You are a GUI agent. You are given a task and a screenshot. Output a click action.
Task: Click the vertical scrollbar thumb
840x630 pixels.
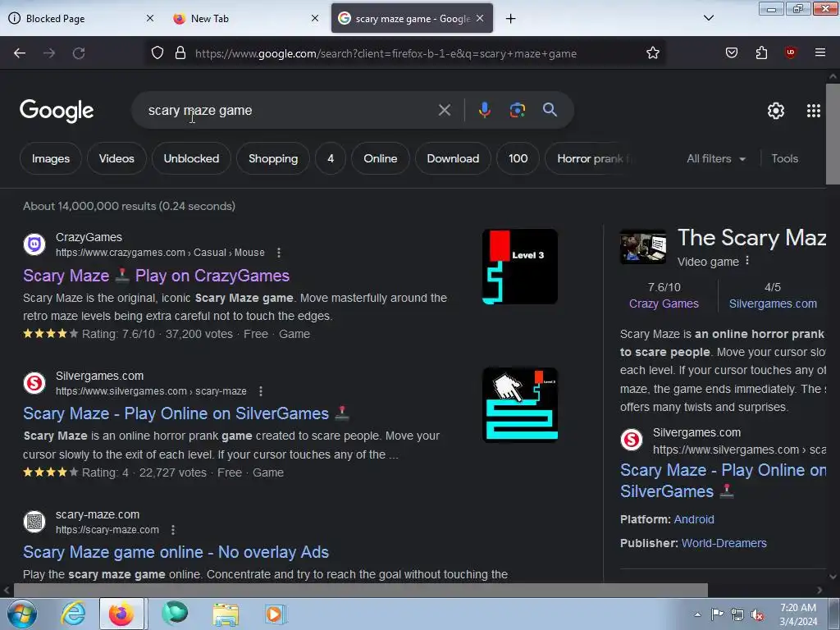click(833, 134)
